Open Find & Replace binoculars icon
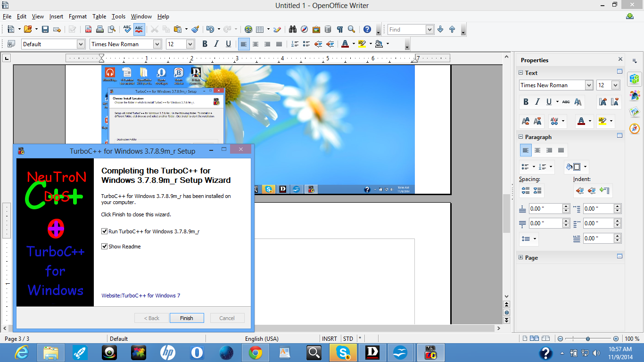The height and width of the screenshot is (362, 644). pyautogui.click(x=292, y=29)
